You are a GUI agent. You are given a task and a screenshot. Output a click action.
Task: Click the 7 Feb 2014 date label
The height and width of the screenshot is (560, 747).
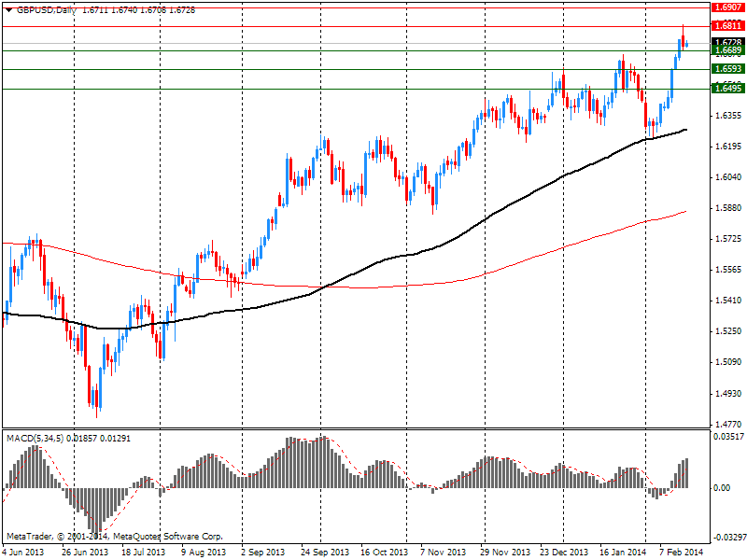click(x=683, y=552)
